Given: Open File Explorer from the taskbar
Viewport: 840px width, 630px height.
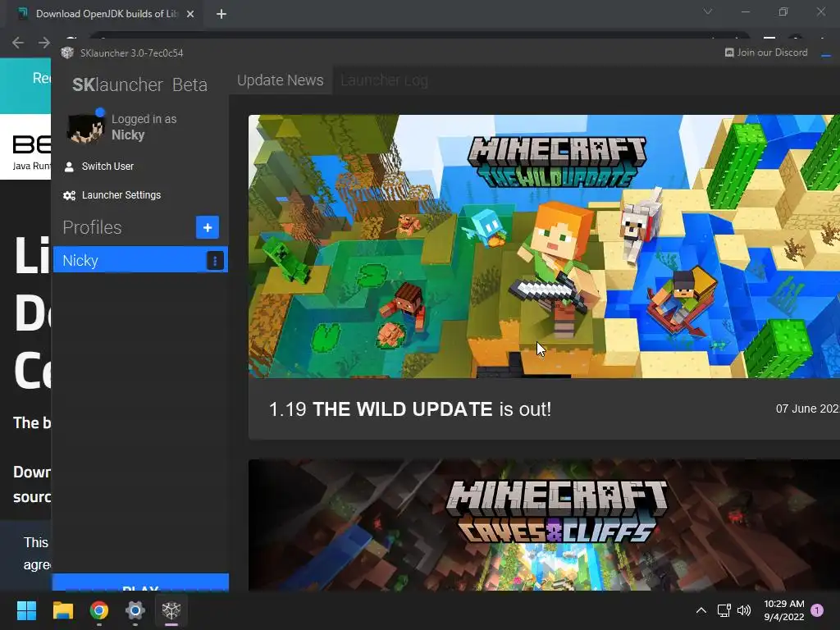Looking at the screenshot, I should point(62,610).
